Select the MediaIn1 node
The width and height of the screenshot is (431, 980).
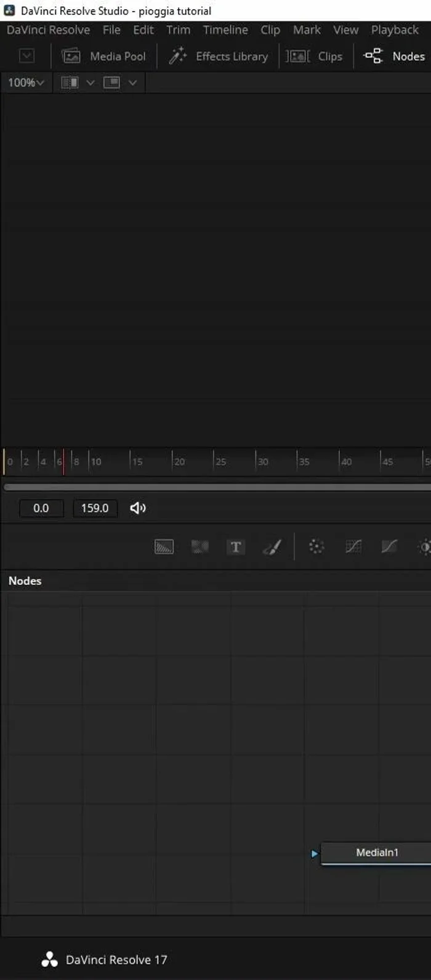tap(377, 853)
